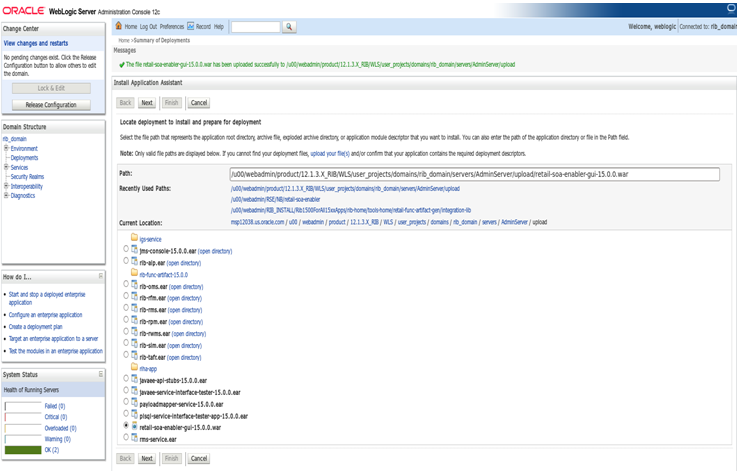Click the top Next button

tap(147, 102)
